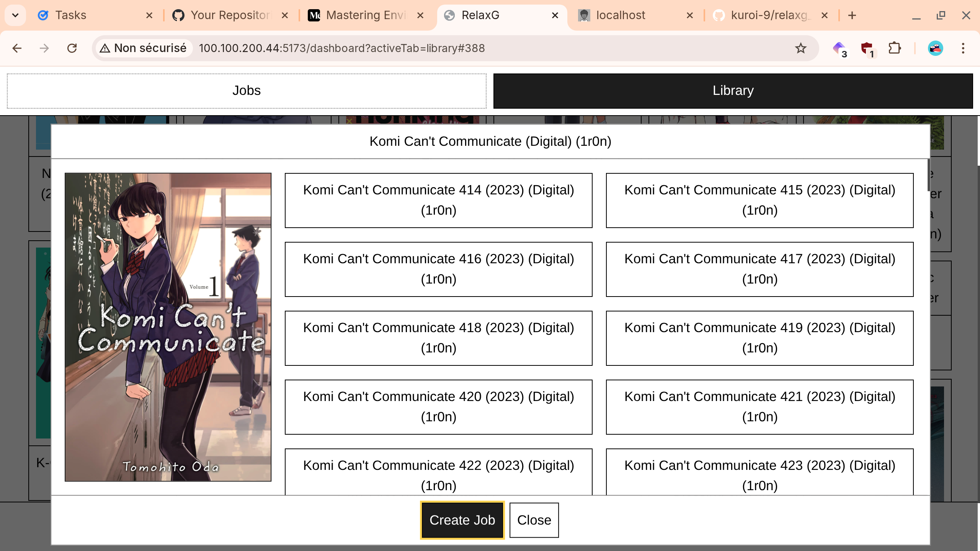Open the Chrome three-dot menu

point(963,48)
